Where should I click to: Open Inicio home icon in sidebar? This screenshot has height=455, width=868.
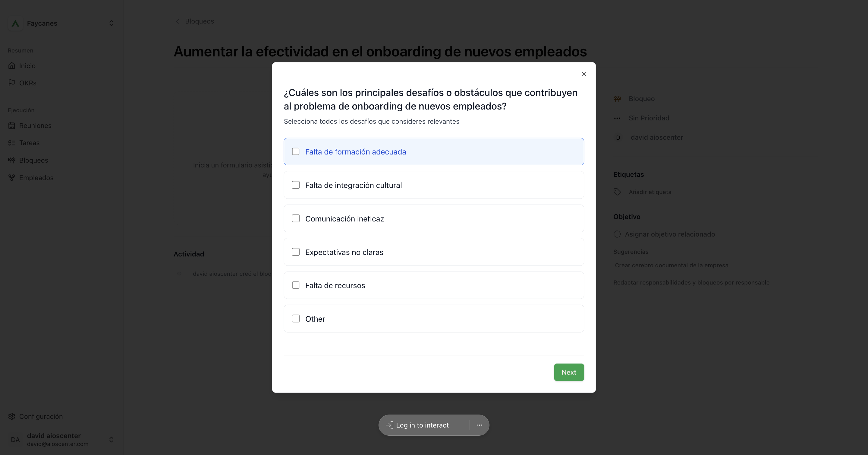click(x=12, y=66)
